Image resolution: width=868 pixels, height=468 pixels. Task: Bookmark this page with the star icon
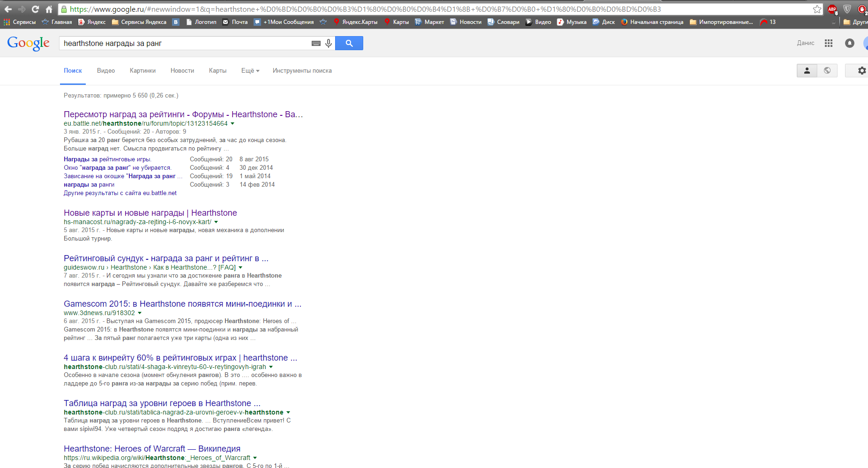click(x=817, y=9)
